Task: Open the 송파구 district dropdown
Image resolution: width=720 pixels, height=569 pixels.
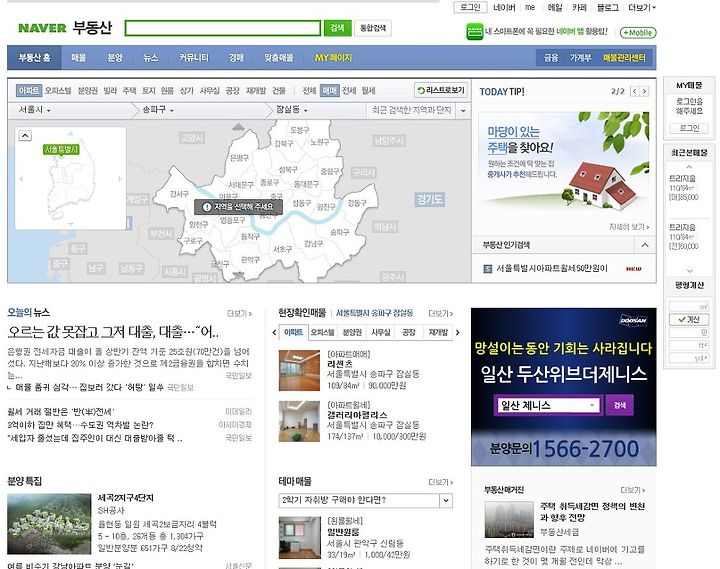Action: tap(158, 110)
